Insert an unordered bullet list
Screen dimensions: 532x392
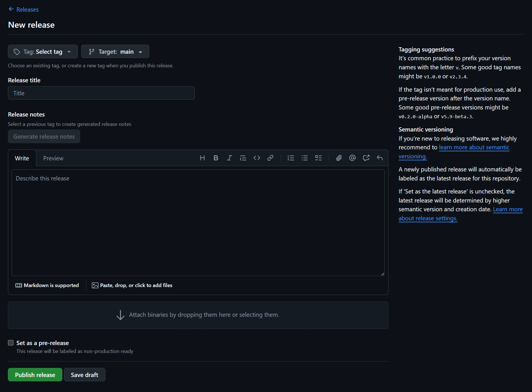(x=305, y=158)
